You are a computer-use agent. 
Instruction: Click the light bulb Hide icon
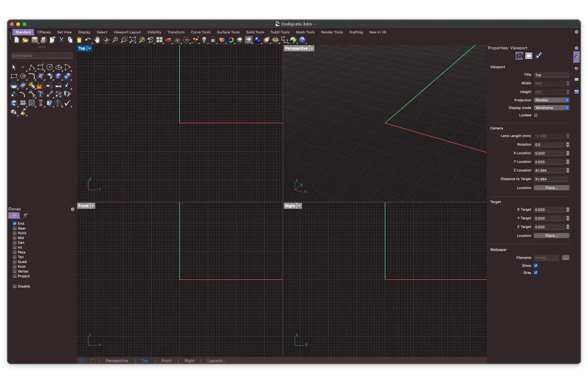tap(204, 40)
